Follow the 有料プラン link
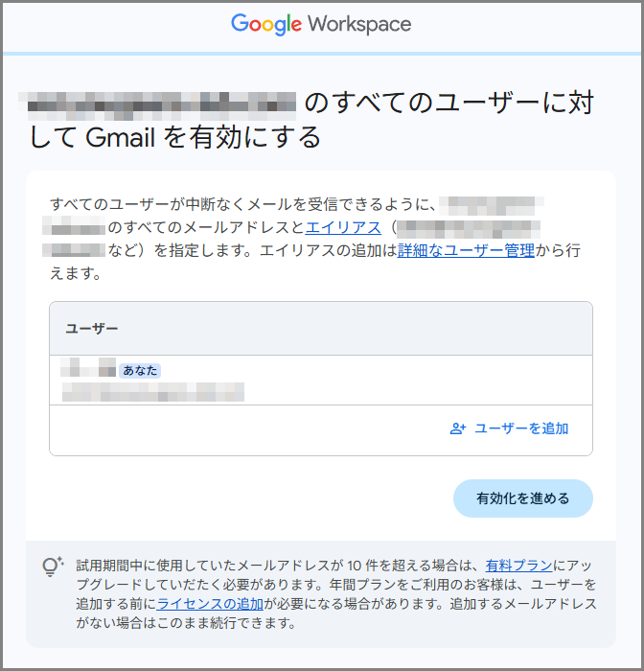 click(518, 566)
